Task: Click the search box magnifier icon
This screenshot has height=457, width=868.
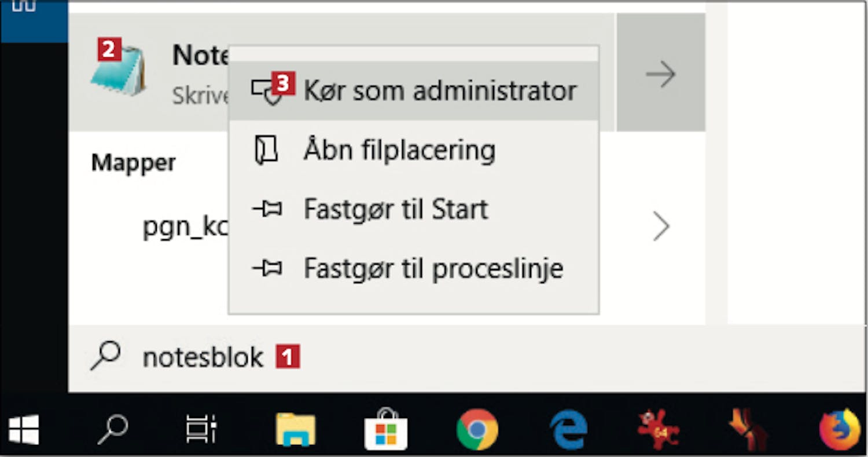Action: pyautogui.click(x=105, y=356)
